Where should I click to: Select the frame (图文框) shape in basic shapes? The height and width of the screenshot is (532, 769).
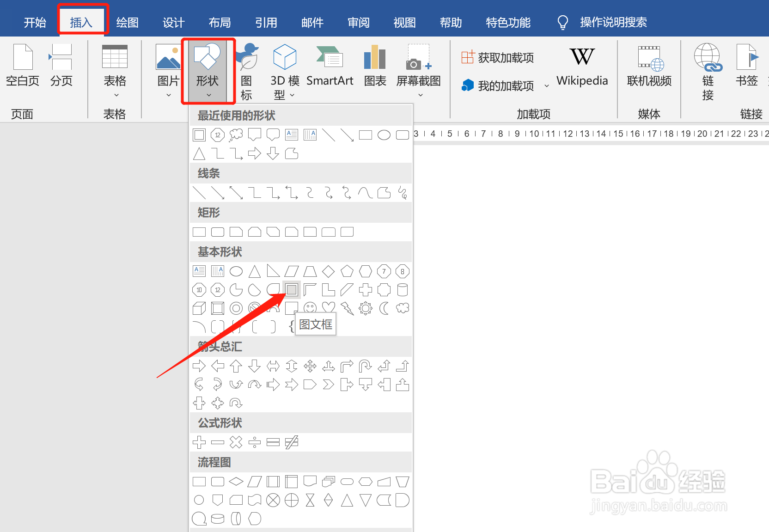(292, 290)
